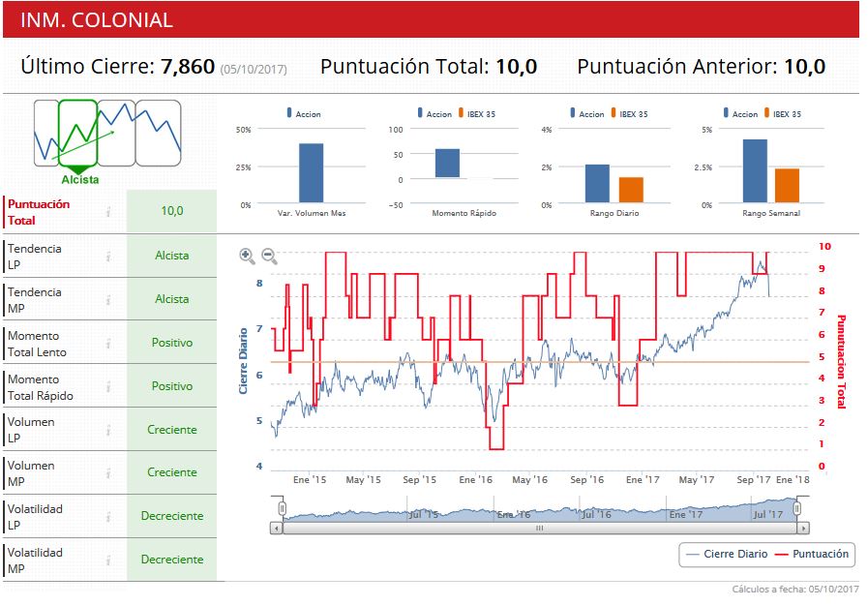Image resolution: width=868 pixels, height=606 pixels.
Task: Click the navigator scrollbar left arrow
Action: coord(276,529)
